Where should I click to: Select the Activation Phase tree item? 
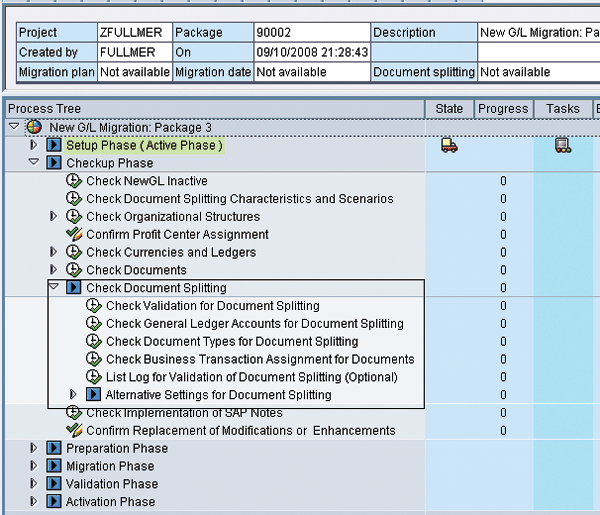(110, 502)
